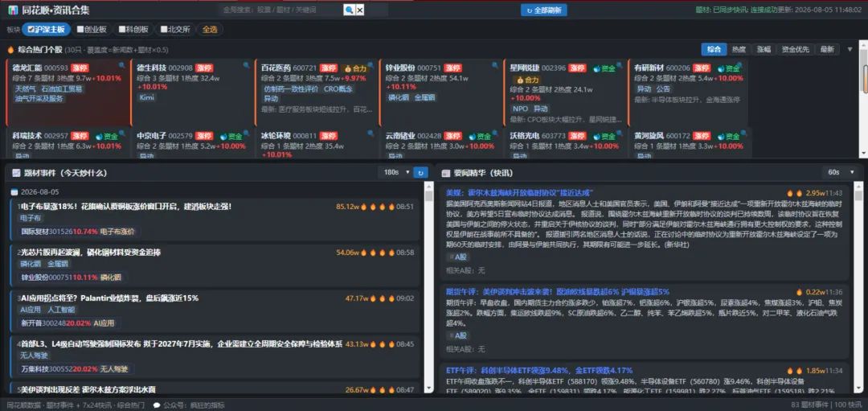This screenshot has width=868, height=411.
Task: Click the 人工智能 tag under AI应用 event
Action: 61,310
